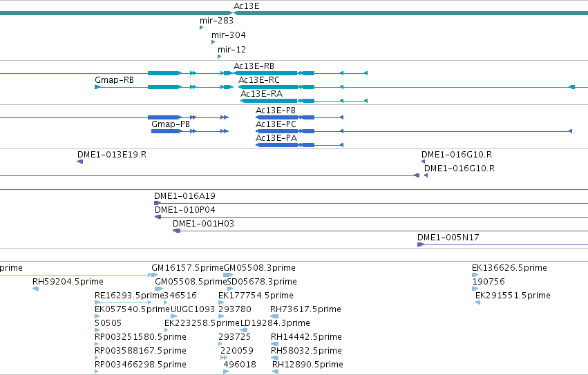
Task: Select the RH59204.5prime EST label
Action: [x=68, y=282]
